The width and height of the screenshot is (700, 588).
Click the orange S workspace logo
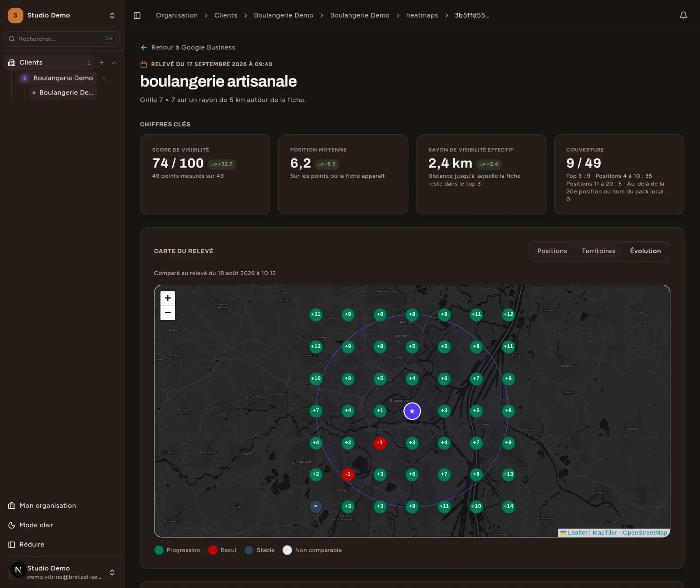pos(15,15)
